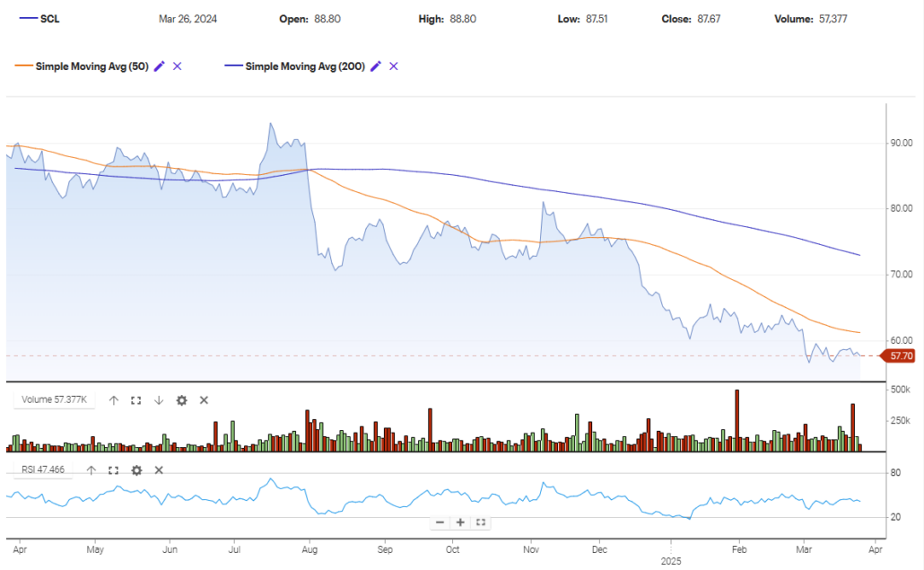924x570 pixels.
Task: Move the Volume panel down
Action: coord(159,400)
